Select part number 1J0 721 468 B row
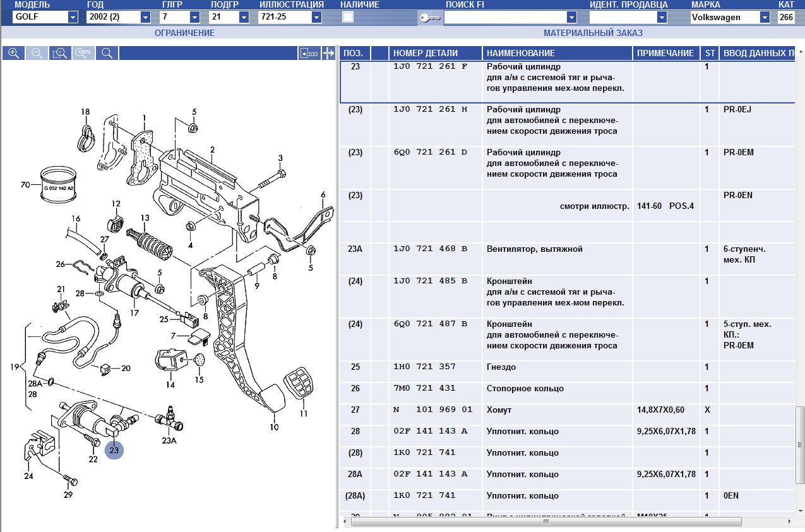Screen dimensions: 805x532 430,249
